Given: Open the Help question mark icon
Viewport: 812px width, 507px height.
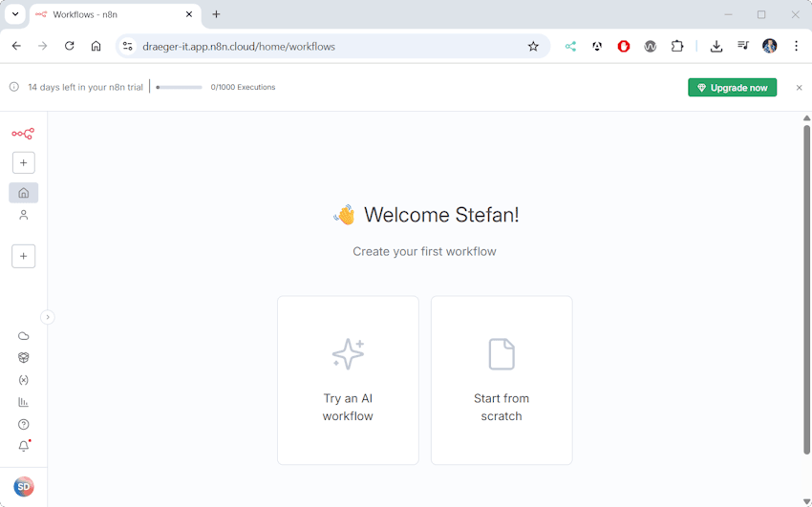Looking at the screenshot, I should [x=23, y=425].
